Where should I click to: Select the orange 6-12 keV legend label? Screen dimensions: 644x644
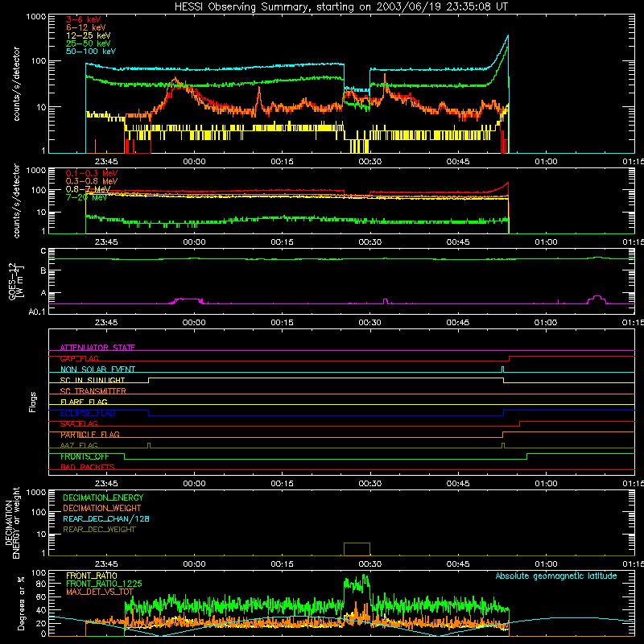coord(86,27)
